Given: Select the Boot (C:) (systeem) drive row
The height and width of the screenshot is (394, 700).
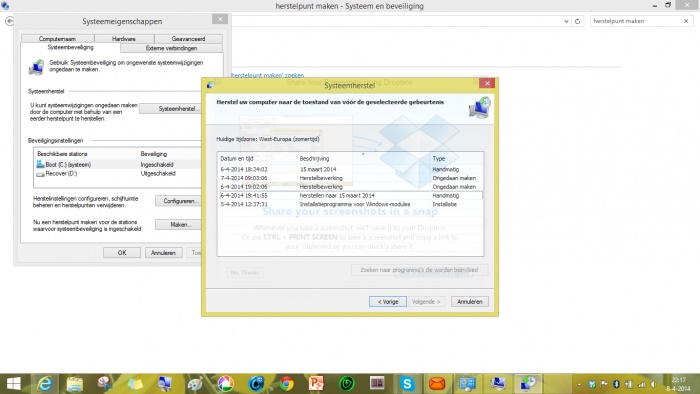Looking at the screenshot, I should pyautogui.click(x=118, y=165).
